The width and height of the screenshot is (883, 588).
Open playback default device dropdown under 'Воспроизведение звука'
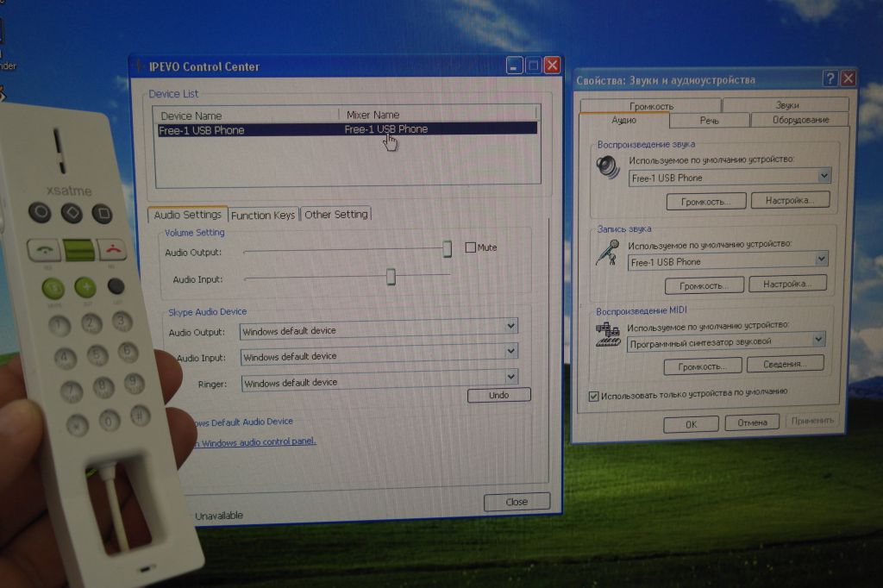point(824,176)
